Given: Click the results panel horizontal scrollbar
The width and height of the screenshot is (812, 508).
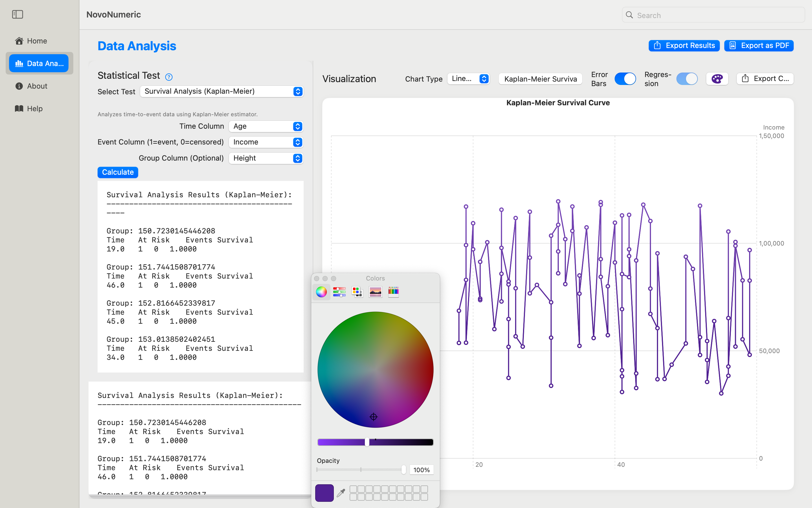Looking at the screenshot, I should coord(200,496).
